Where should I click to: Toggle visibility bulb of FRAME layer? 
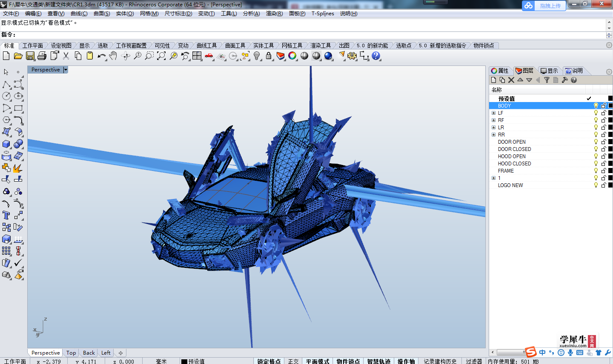click(x=596, y=171)
